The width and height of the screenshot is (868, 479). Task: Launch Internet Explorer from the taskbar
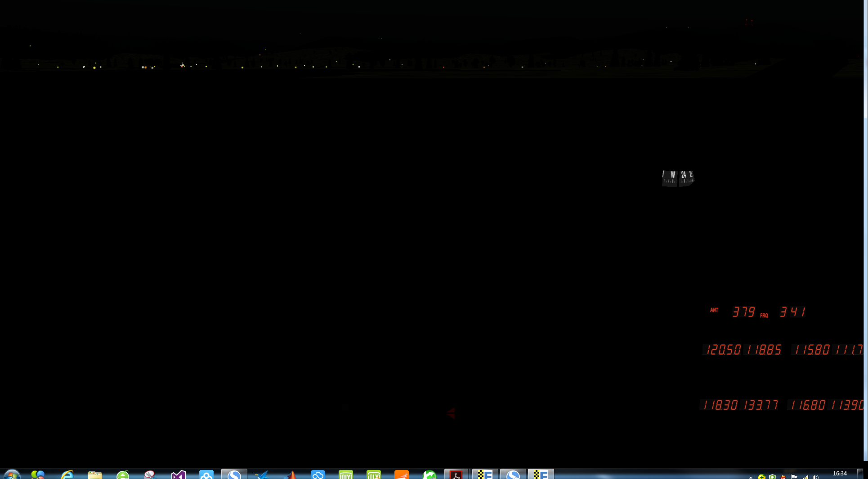tap(67, 474)
